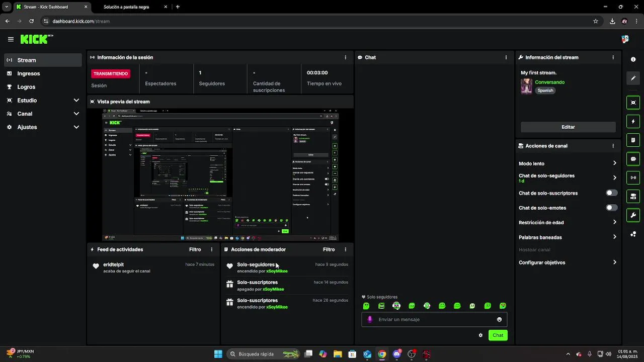Toggle the broadcast signal icon in right sidebar

(x=633, y=177)
